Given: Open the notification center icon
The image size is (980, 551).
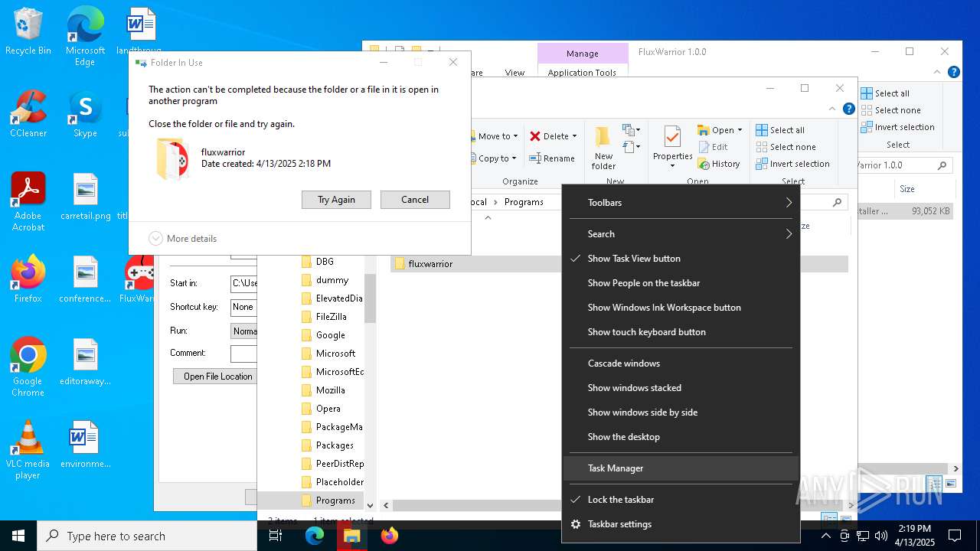Looking at the screenshot, I should point(955,536).
